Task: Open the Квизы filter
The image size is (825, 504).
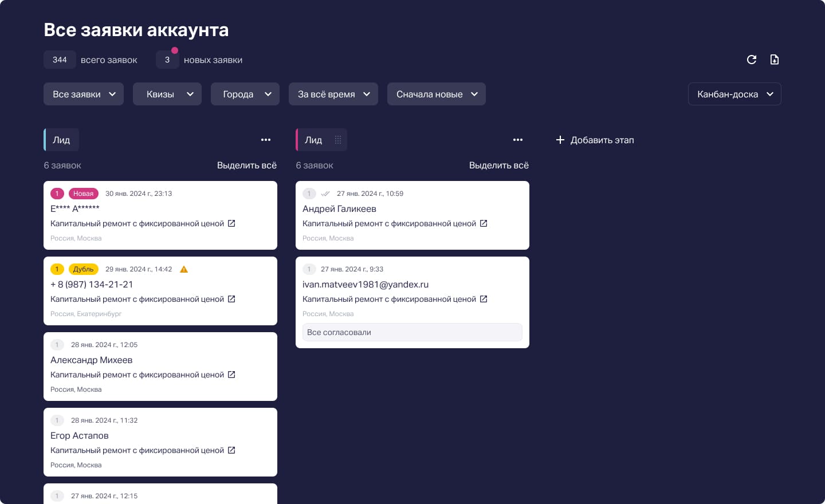Action: (x=167, y=94)
